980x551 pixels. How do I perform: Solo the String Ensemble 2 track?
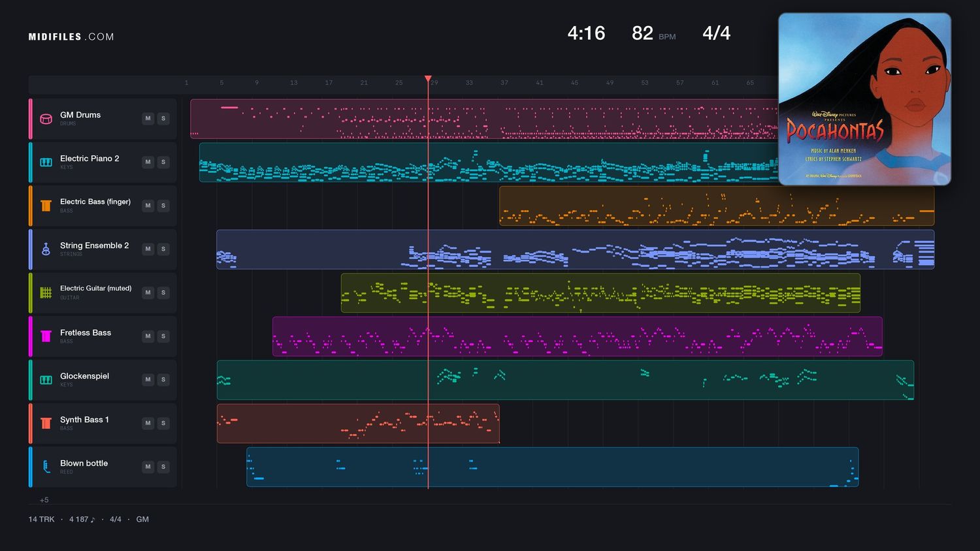click(x=163, y=249)
